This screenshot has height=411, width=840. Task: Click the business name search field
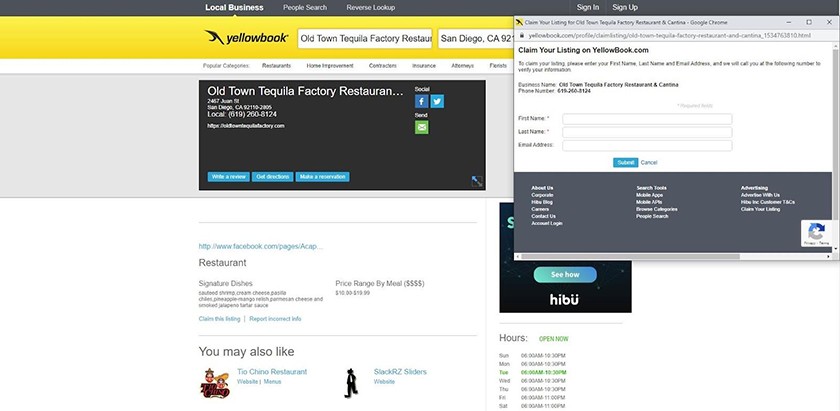click(x=365, y=39)
